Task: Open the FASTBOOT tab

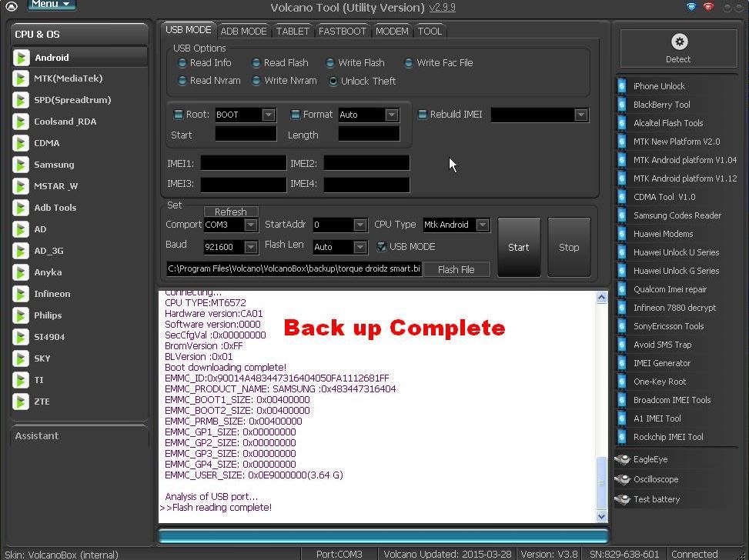Action: point(342,31)
